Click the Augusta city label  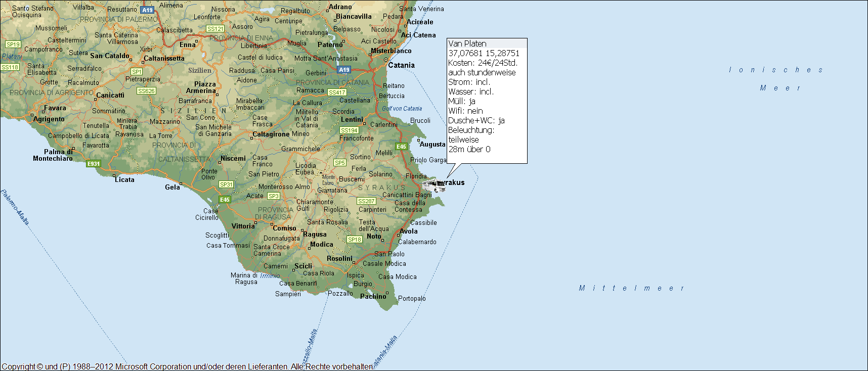pyautogui.click(x=432, y=145)
